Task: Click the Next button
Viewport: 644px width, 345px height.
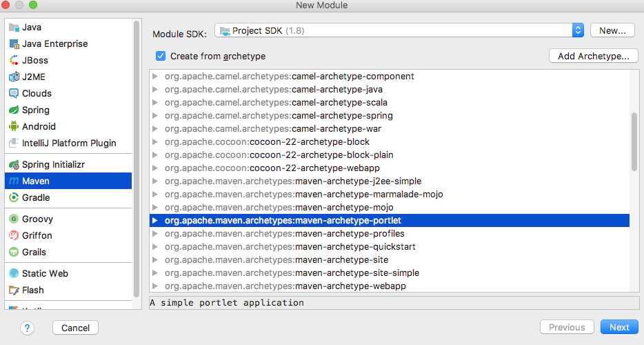Action: pos(619,327)
